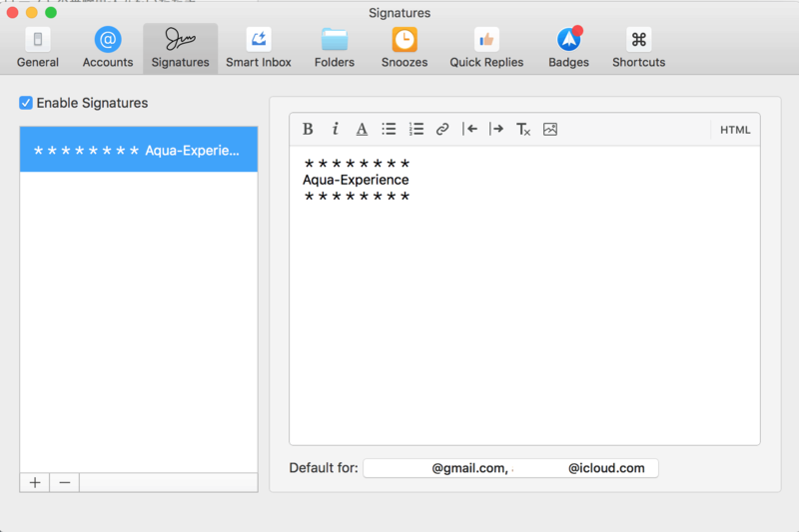Add a hyperlink to the signature

[442, 130]
